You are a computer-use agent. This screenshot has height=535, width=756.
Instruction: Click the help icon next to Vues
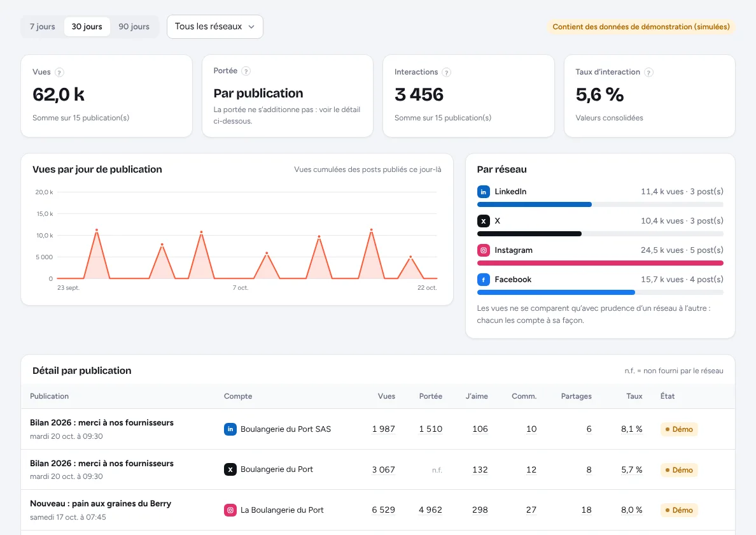tap(59, 73)
